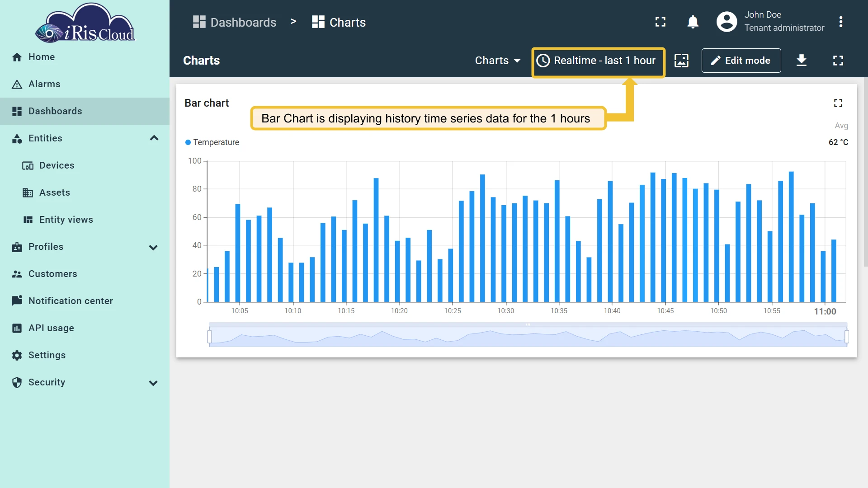Click the John Doe user name

pos(763,15)
